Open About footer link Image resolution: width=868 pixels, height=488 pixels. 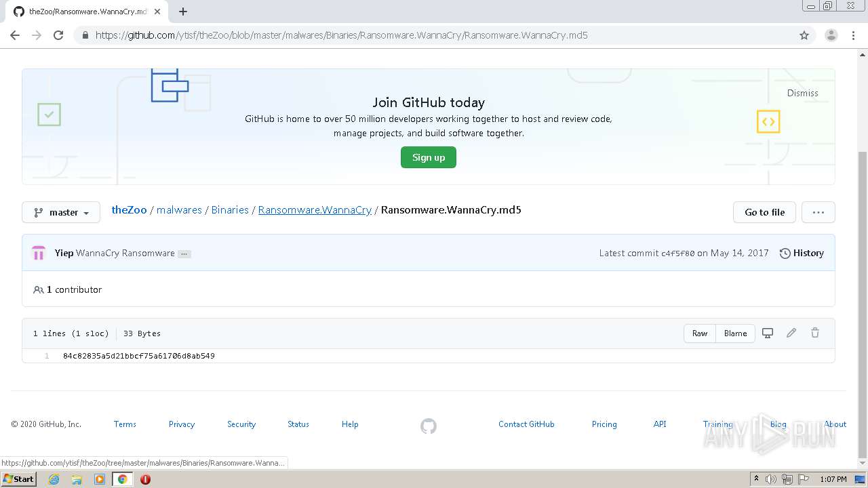[835, 424]
